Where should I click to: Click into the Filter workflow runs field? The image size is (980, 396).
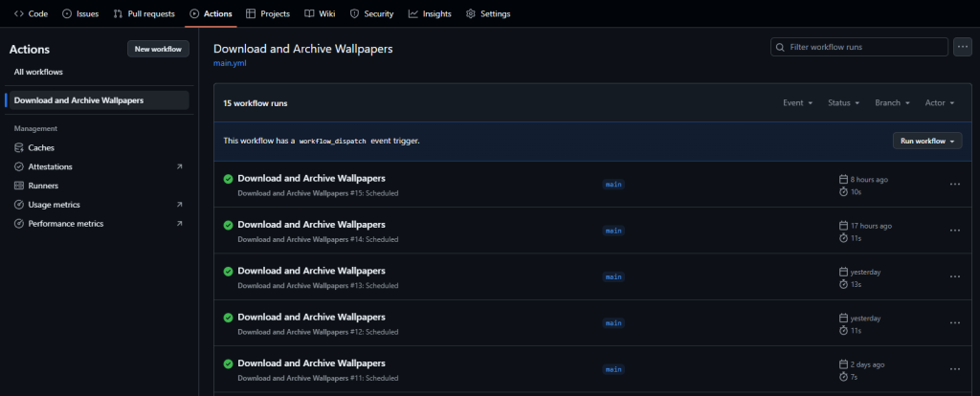859,47
